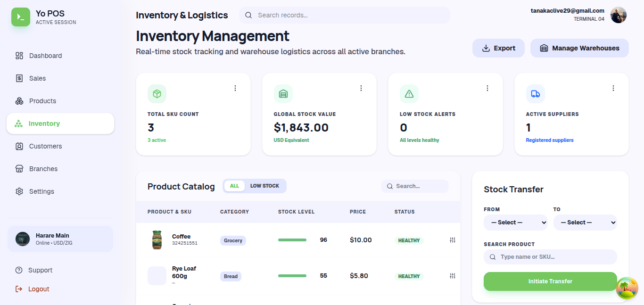
Task: Navigate to Branches in sidebar
Action: [60, 169]
